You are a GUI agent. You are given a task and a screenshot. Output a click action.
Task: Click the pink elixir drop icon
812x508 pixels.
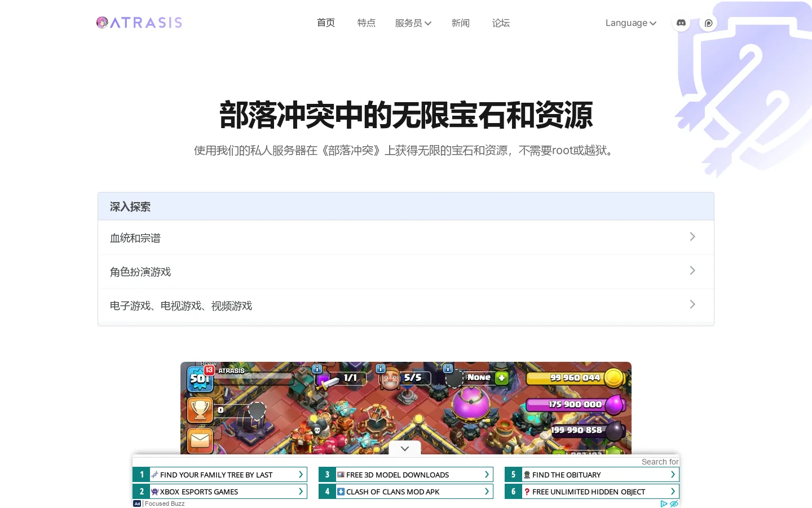(x=614, y=404)
